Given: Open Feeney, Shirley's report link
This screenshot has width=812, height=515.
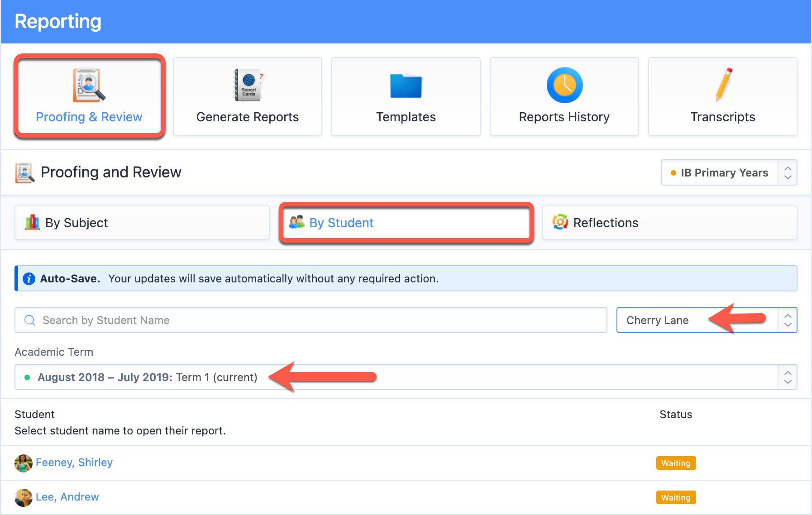Looking at the screenshot, I should (x=74, y=463).
